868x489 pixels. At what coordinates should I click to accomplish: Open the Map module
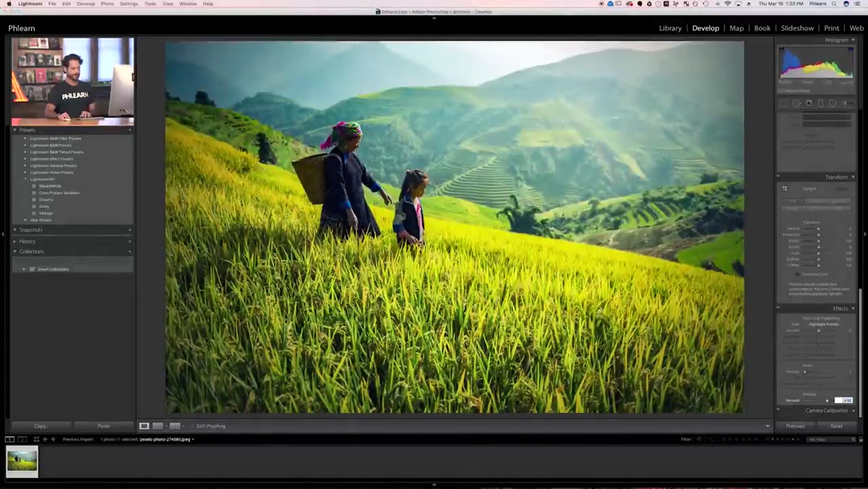coord(736,28)
